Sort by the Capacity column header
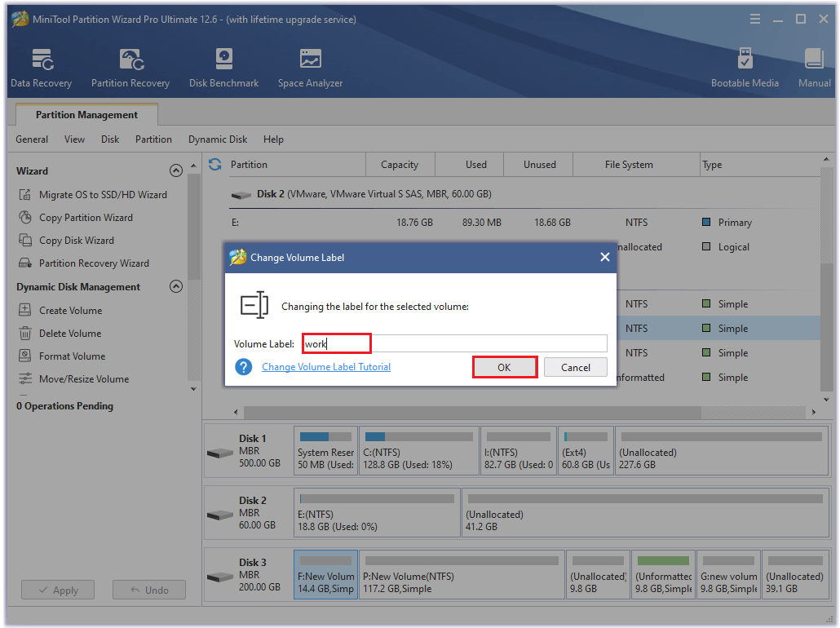This screenshot has height=628, width=840. (400, 165)
